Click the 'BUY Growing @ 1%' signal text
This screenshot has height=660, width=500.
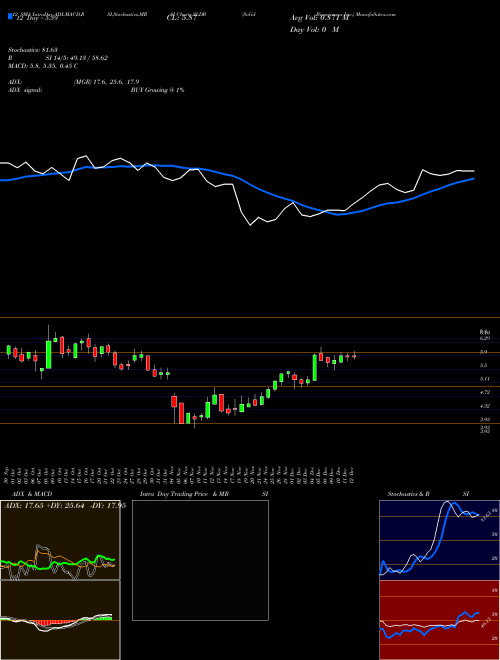pos(157,90)
